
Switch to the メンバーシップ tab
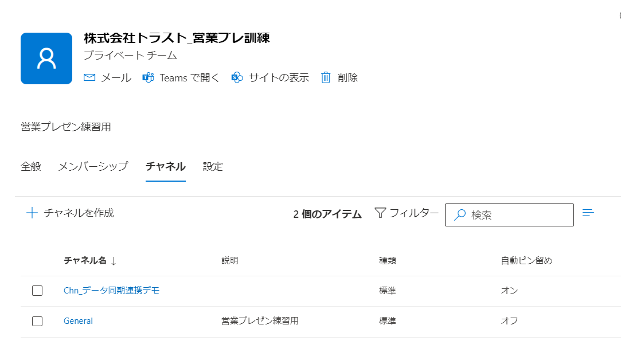coord(93,166)
